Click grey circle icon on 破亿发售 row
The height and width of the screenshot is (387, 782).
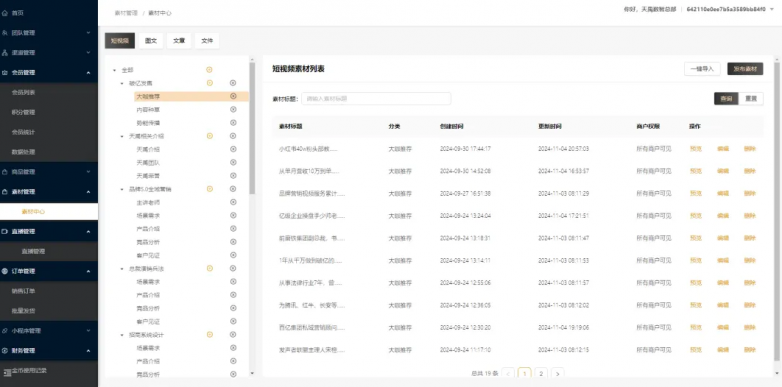233,83
